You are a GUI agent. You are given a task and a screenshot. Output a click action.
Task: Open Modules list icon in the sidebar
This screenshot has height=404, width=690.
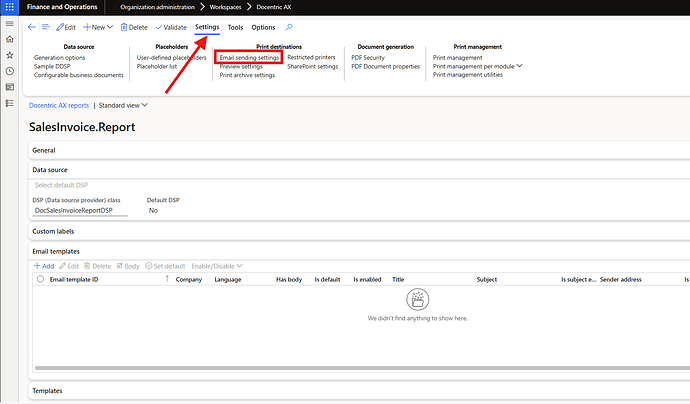[9, 103]
